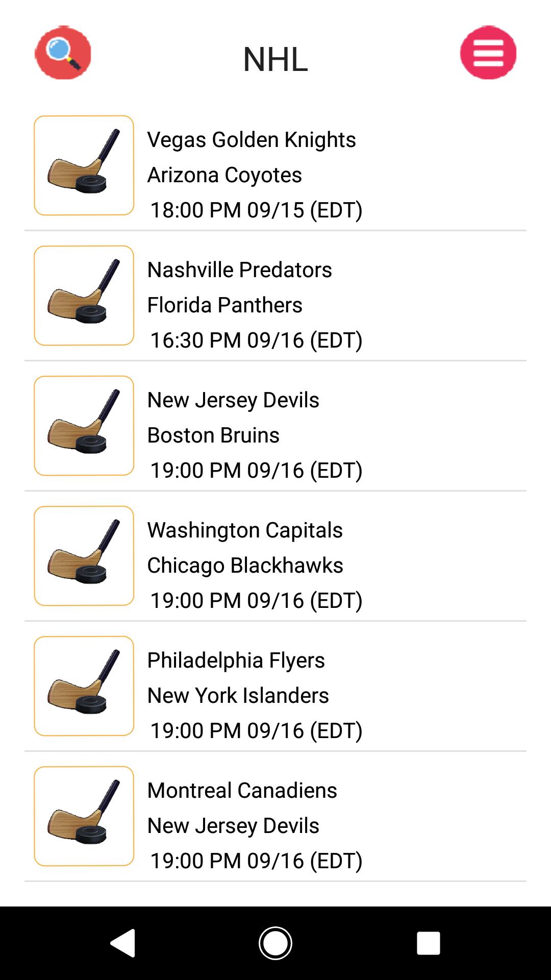Tap the 16:30 PM 09/16 game time
Viewport: 551px width, 980px height.
256,340
